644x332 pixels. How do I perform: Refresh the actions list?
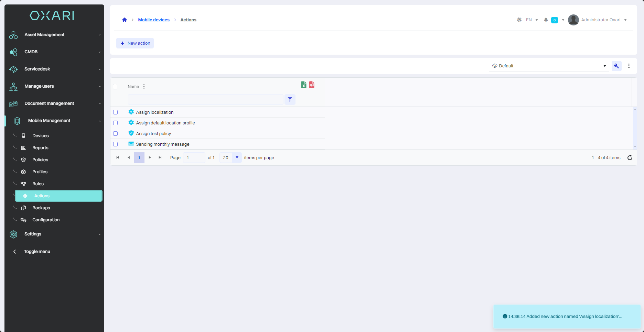630,158
